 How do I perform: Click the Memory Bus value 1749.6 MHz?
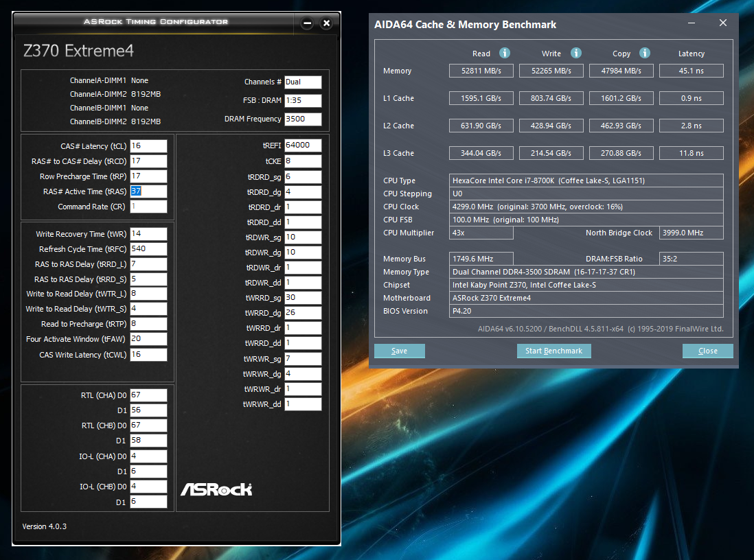tap(481, 259)
